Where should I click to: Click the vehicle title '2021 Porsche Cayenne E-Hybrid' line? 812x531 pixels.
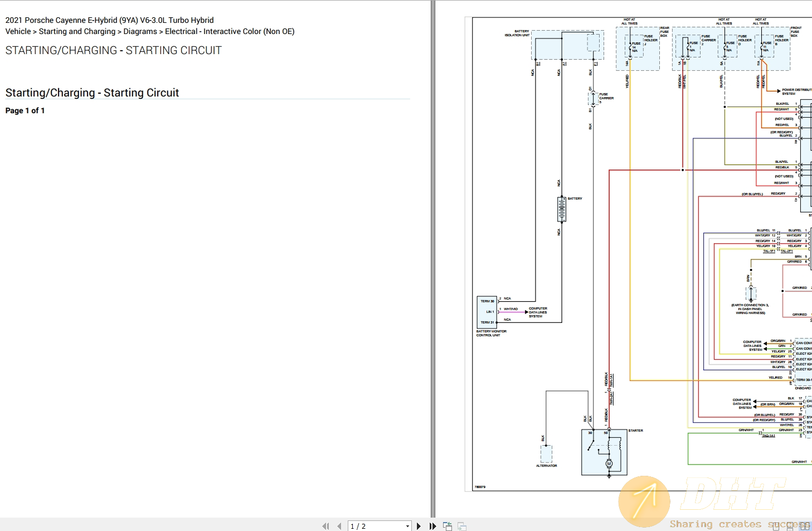(x=109, y=20)
